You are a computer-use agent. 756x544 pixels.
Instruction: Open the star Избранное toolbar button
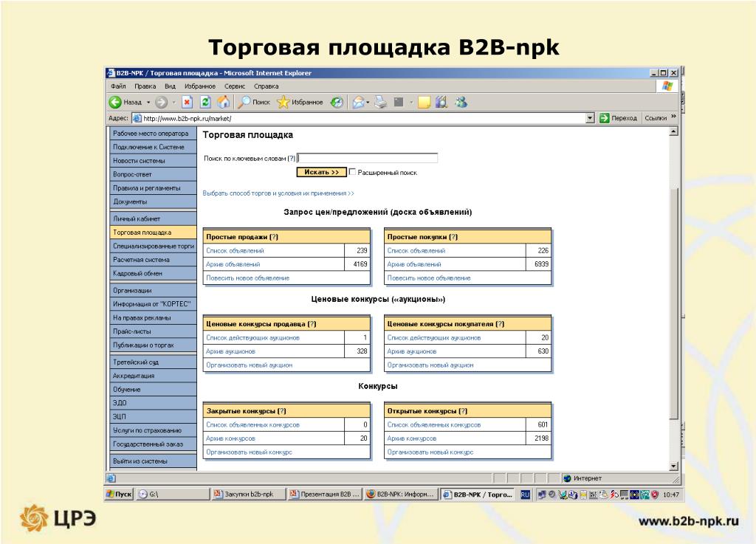[x=300, y=102]
